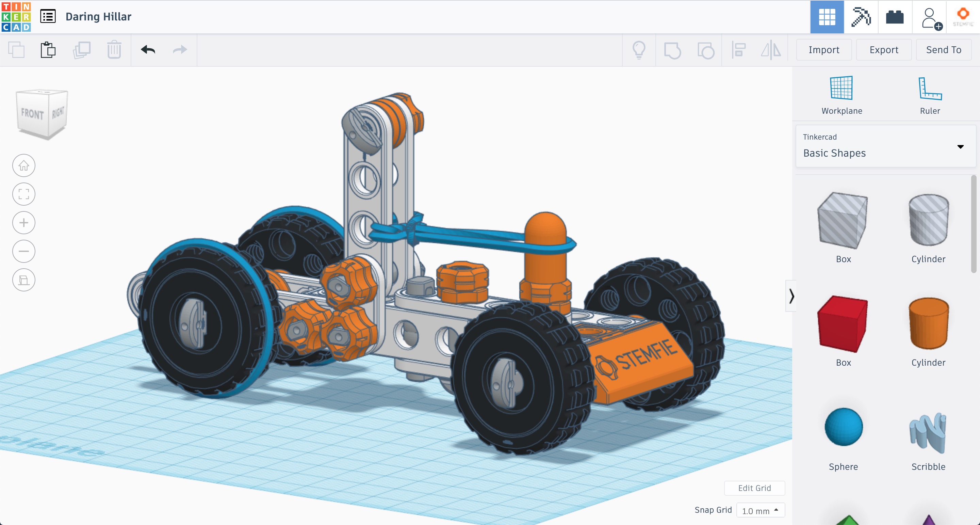This screenshot has height=525, width=980.
Task: Click the Ungroup shapes icon
Action: click(x=706, y=50)
